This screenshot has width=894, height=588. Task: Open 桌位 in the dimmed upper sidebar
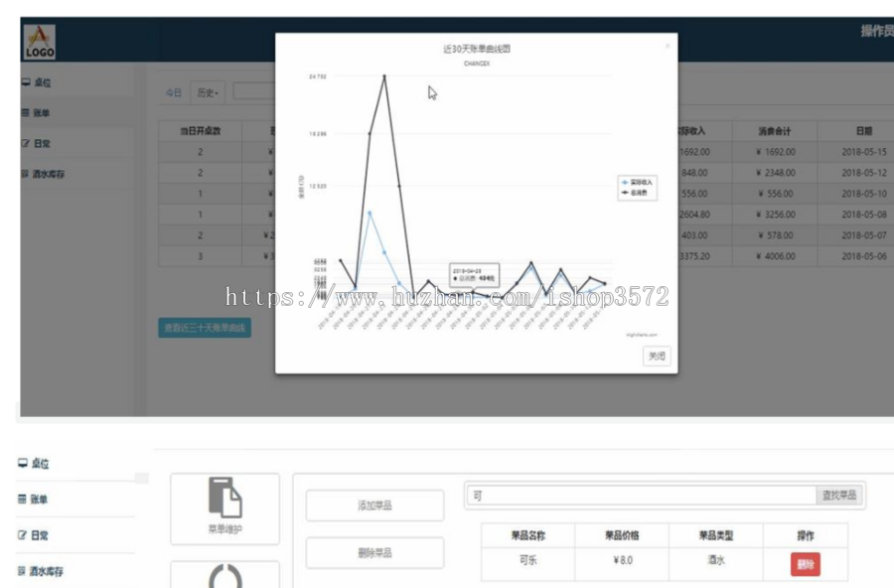pyautogui.click(x=43, y=82)
